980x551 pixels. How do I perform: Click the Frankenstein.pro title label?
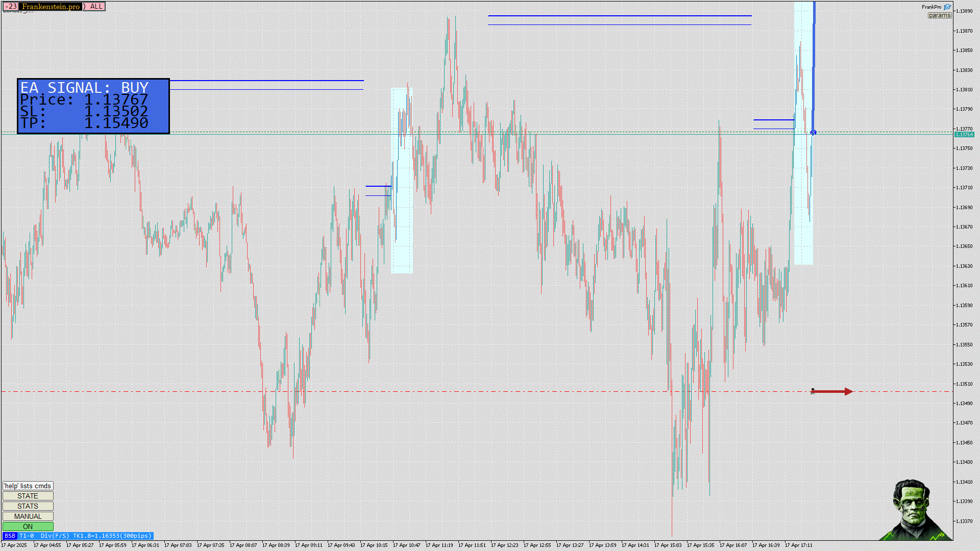click(51, 7)
